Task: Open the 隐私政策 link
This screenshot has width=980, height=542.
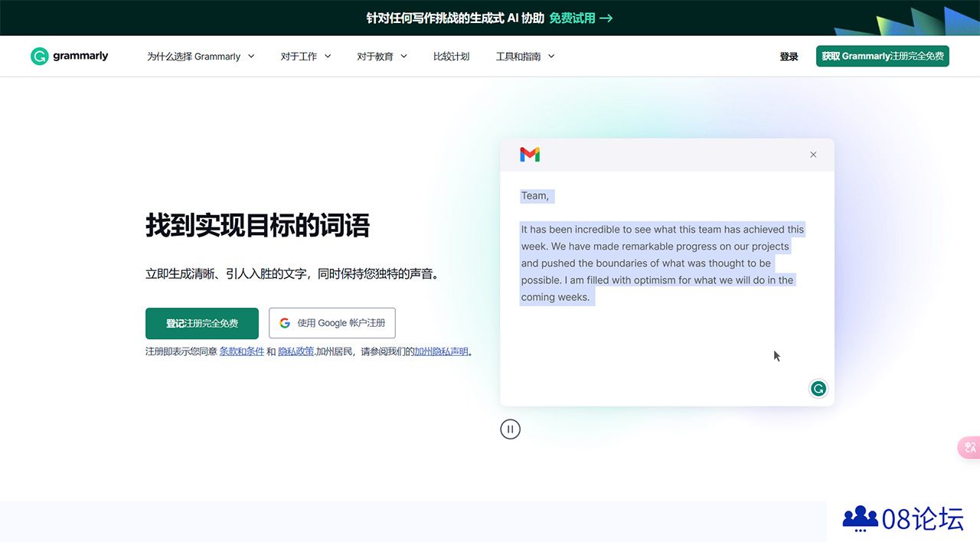Action: click(296, 351)
